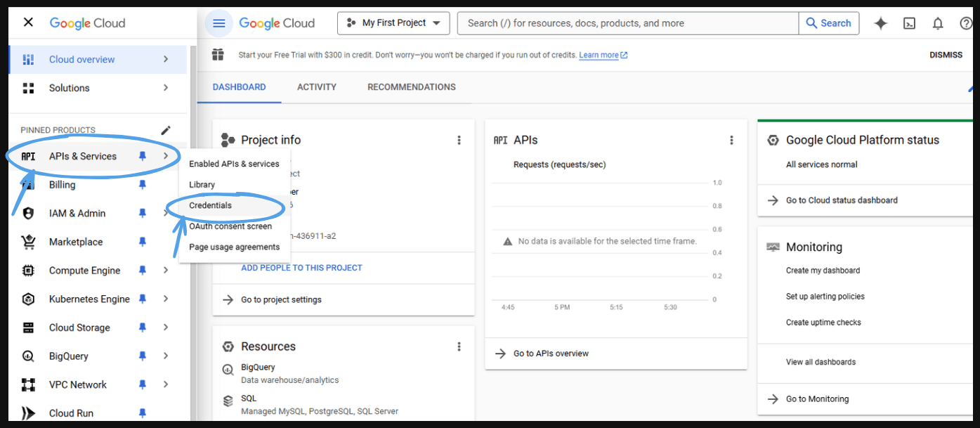This screenshot has width=980, height=428.
Task: Select Credentials in the APIs submenu
Action: pyautogui.click(x=235, y=205)
